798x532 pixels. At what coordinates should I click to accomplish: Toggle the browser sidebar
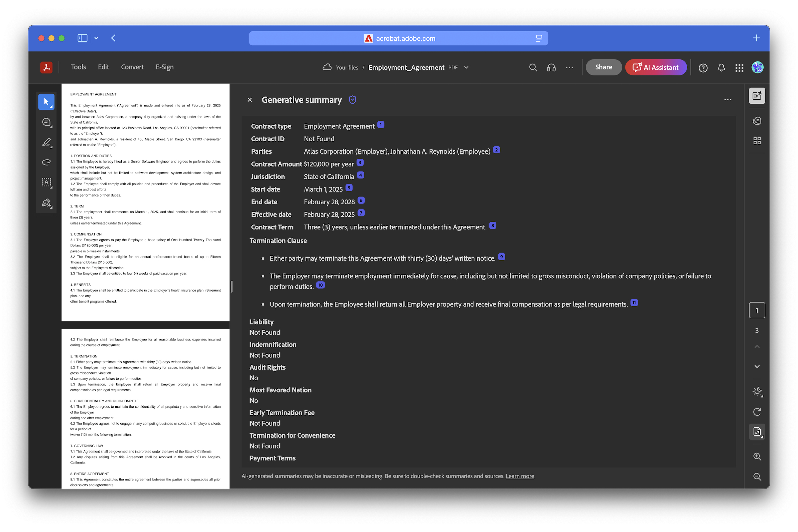point(82,38)
